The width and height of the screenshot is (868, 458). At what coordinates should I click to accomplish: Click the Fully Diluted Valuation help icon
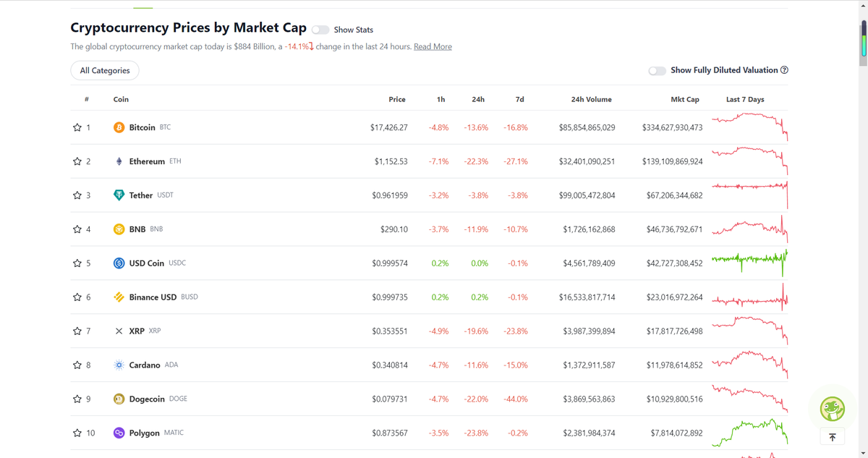784,70
